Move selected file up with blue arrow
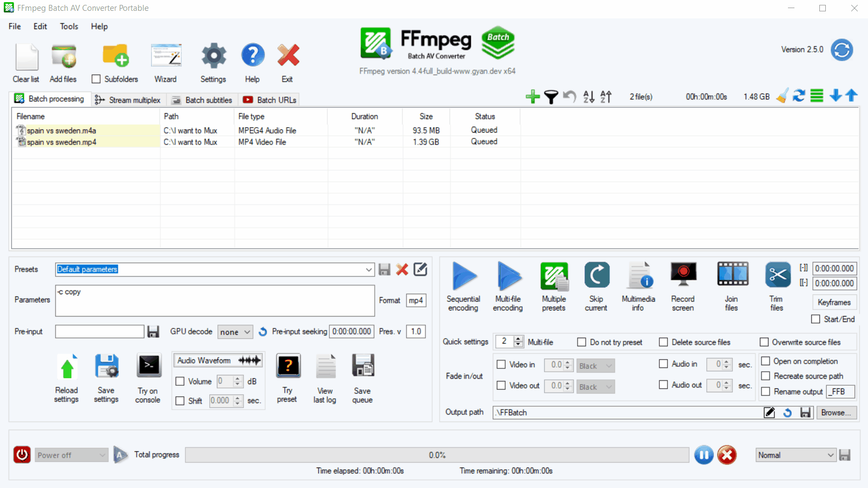Image resolution: width=868 pixels, height=488 pixels. click(852, 96)
